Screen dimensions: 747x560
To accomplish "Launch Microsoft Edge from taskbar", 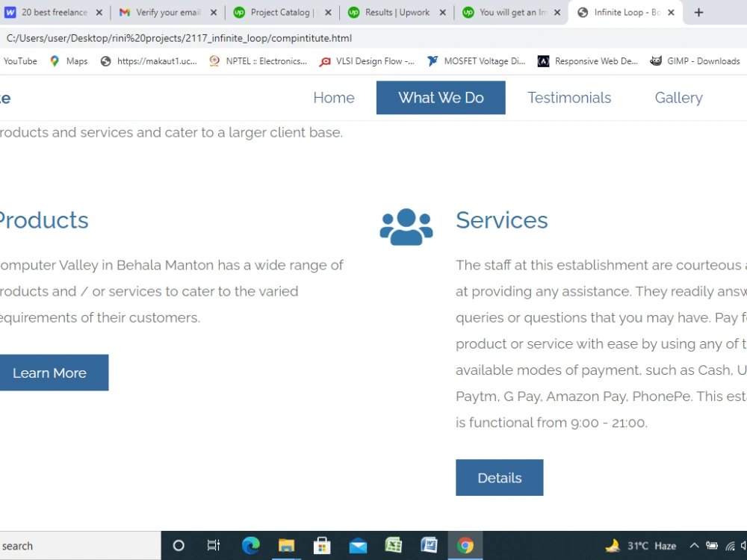I will click(250, 546).
